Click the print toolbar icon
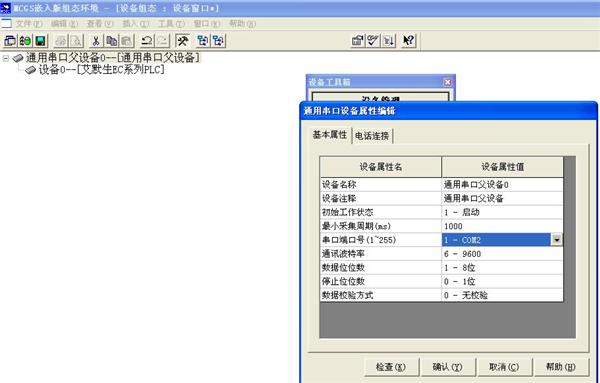Image resolution: width=600 pixels, height=383 pixels. (60, 41)
